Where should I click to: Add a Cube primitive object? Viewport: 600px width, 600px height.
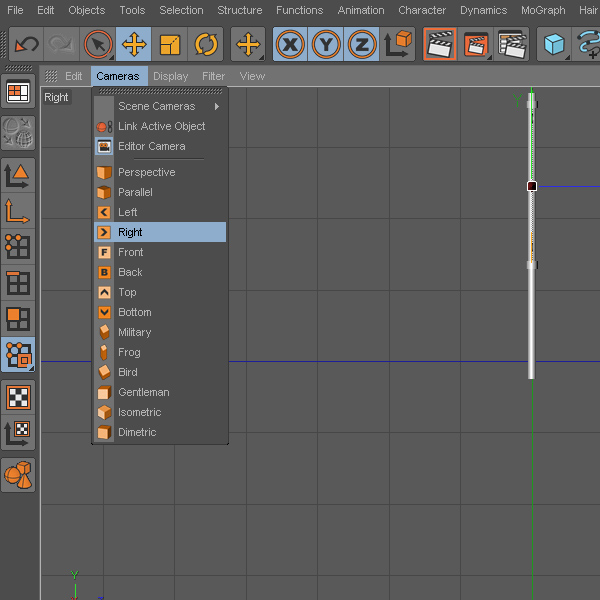554,44
